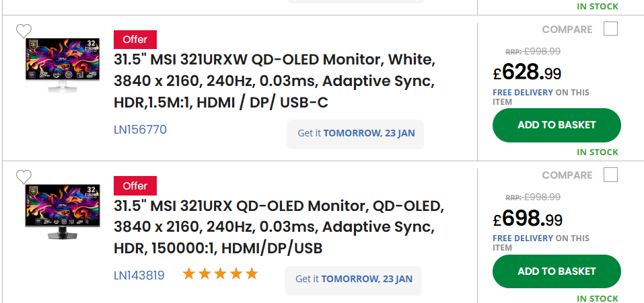Click product code LN156770
The width and height of the screenshot is (644, 303).
[x=140, y=130]
